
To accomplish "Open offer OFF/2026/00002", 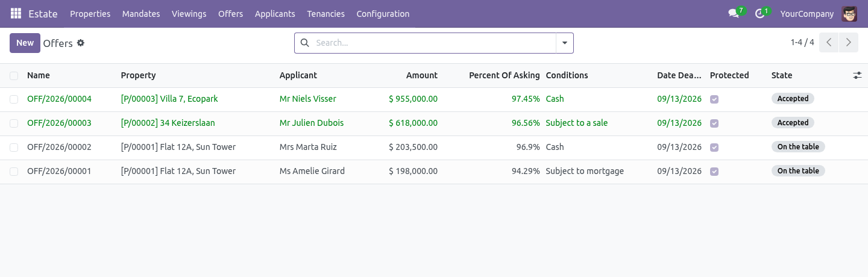I will [59, 147].
